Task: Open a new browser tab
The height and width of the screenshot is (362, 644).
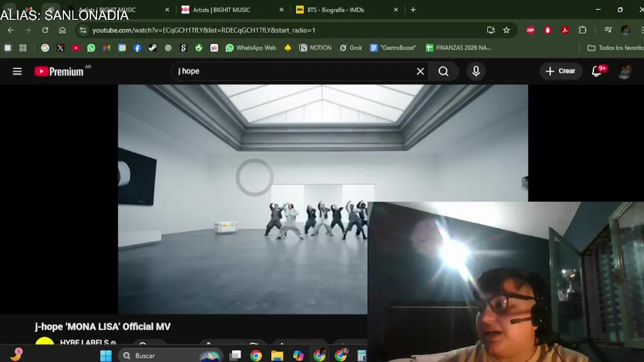Action: tap(413, 10)
